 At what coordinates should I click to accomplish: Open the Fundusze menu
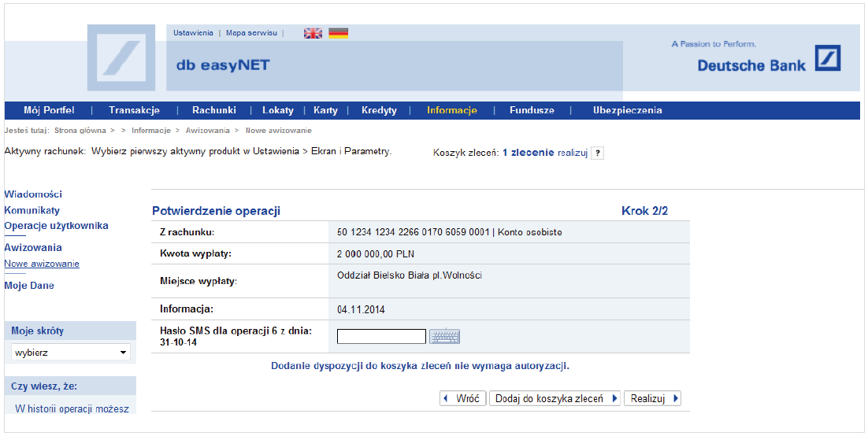tap(532, 110)
